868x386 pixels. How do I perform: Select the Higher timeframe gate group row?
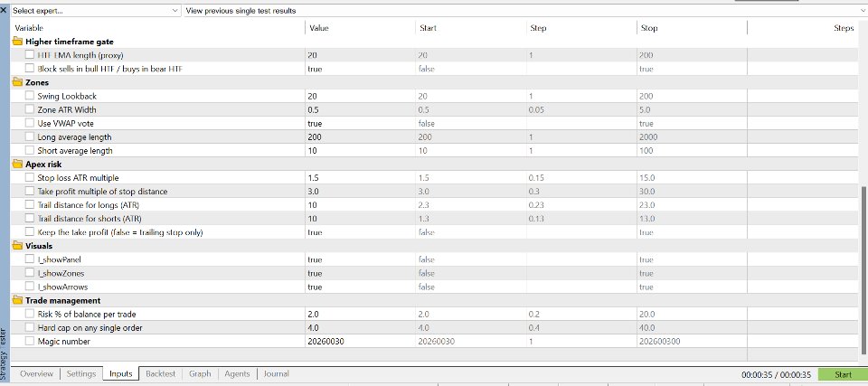coord(435,42)
